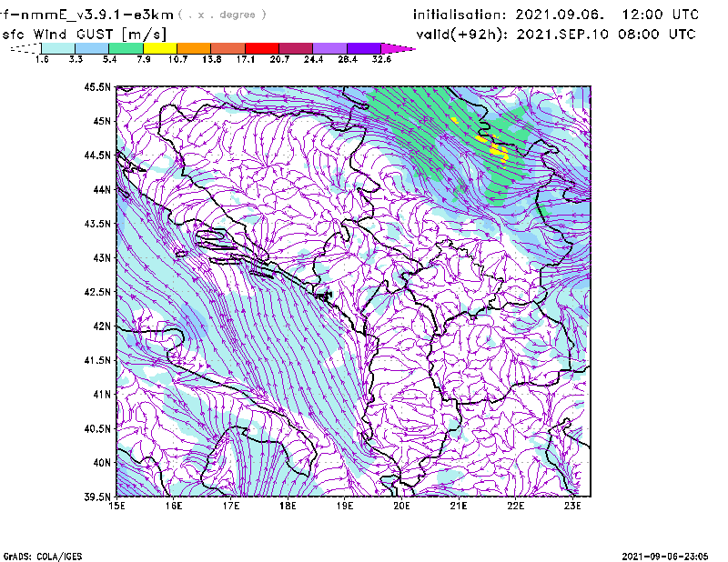Click the dashed white arrow legend start
Screen dimensions: 728x562
point(25,48)
